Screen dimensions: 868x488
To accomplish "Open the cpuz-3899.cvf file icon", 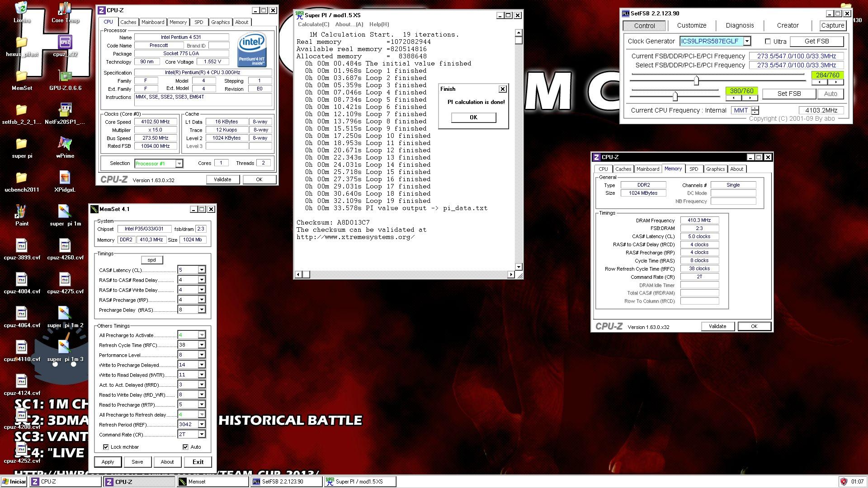I will [x=22, y=249].
